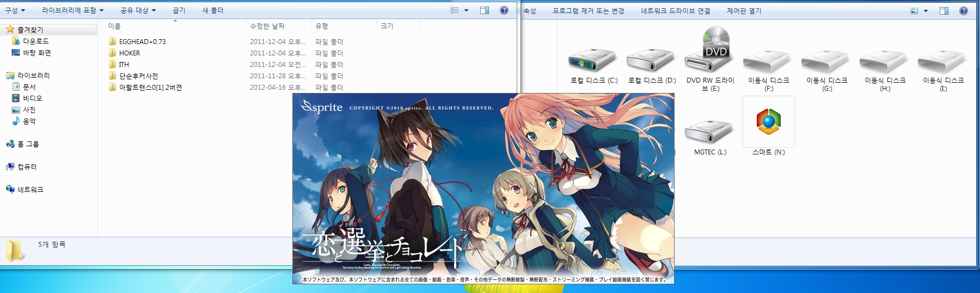The width and height of the screenshot is (980, 293).
Task: Click the 굽기 toolbar item
Action: [179, 10]
